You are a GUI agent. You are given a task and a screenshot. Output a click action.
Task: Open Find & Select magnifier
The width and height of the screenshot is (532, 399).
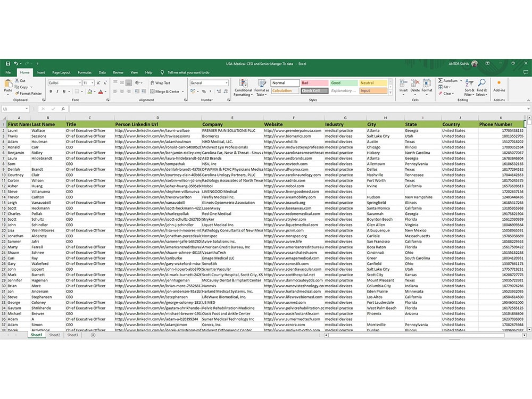pos(481,88)
